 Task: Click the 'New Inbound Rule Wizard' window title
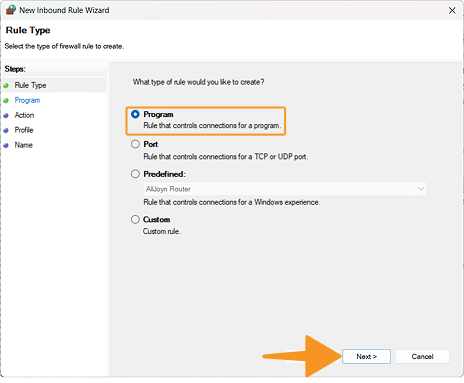[x=64, y=10]
